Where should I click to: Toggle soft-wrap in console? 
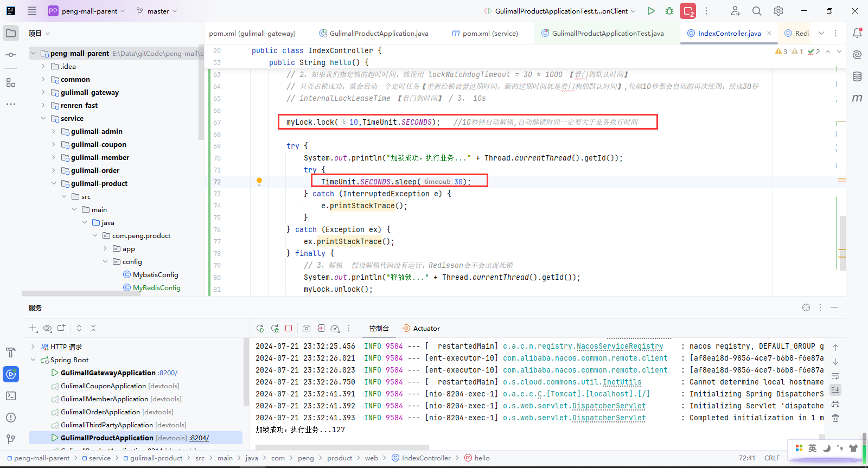point(835,376)
